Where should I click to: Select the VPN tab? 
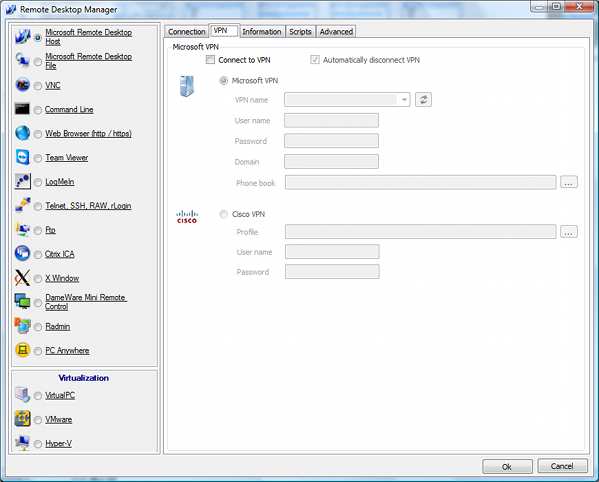[x=223, y=31]
